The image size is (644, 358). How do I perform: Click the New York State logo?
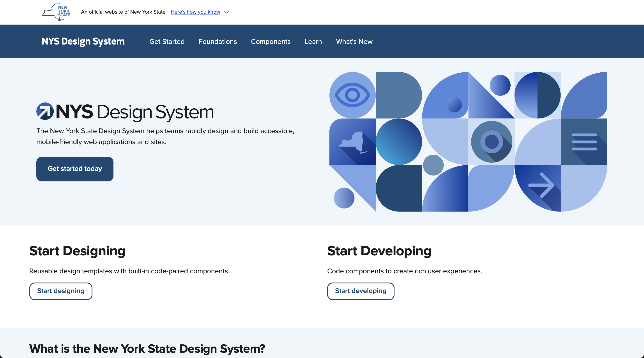(56, 12)
